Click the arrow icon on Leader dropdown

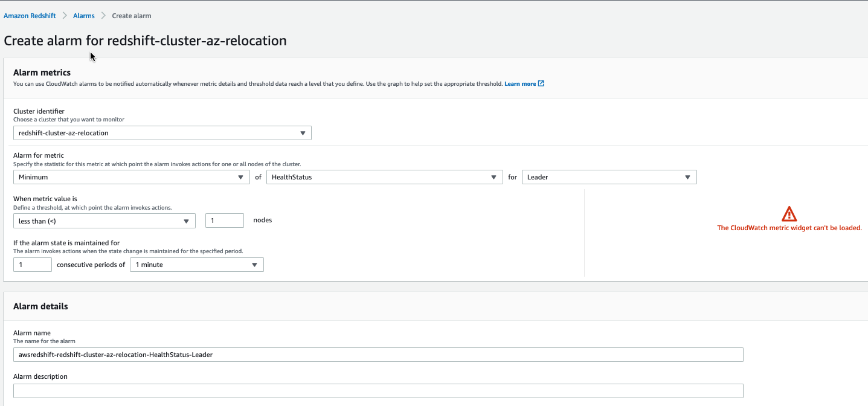687,177
